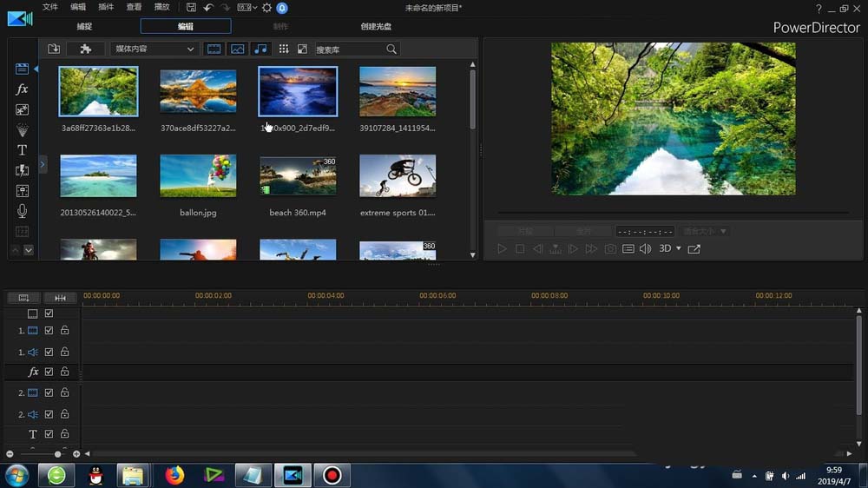Uncheck the video track 1 enable checkbox
This screenshot has height=488, width=868.
(49, 331)
